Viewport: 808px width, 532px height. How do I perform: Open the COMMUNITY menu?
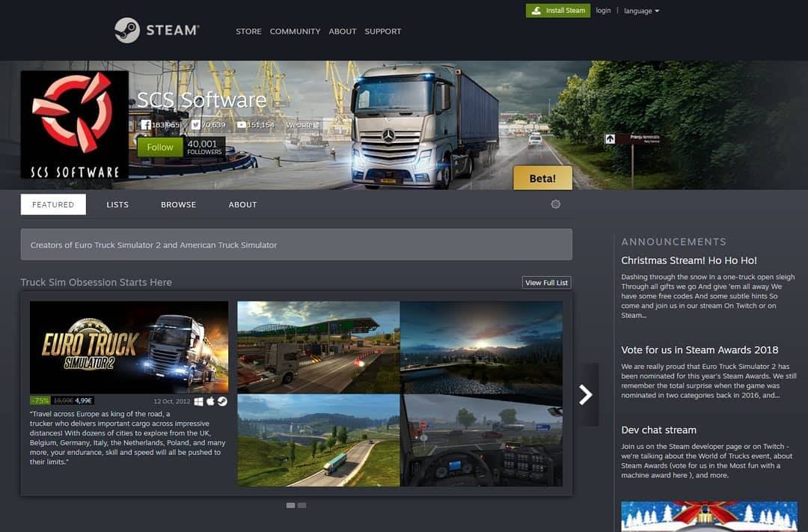[x=295, y=31]
